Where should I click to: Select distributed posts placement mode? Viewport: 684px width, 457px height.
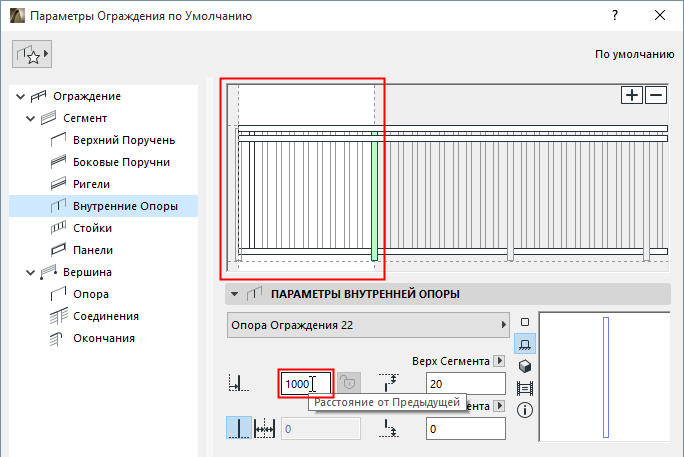point(264,428)
